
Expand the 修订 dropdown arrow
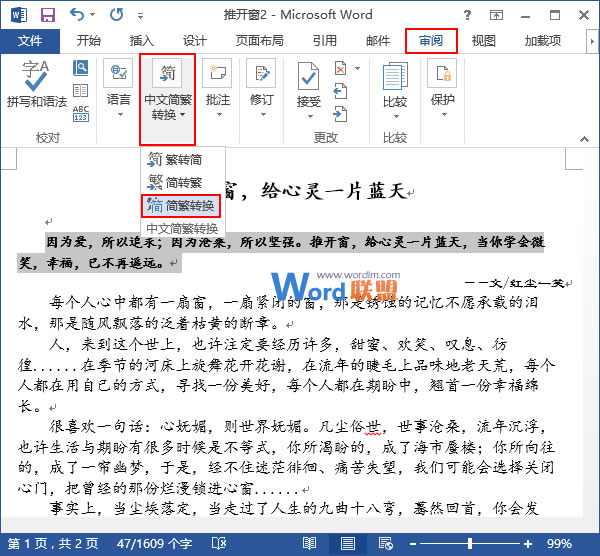pos(263,114)
